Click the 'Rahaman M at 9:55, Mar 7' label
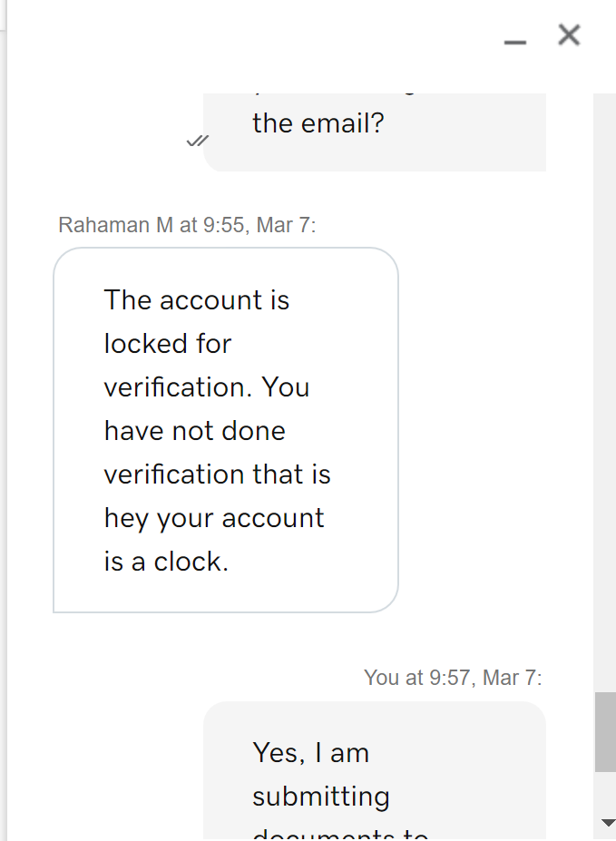Viewport: 616px width, 841px height. 187,225
